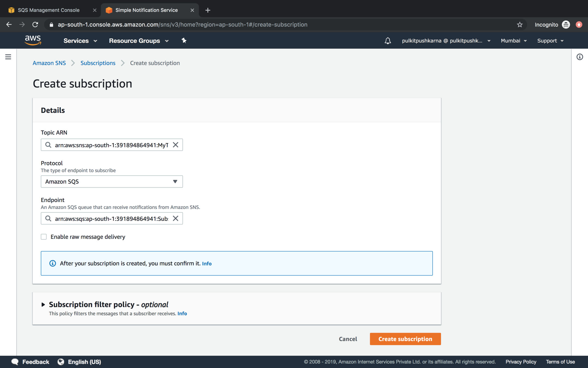Reload the page using refresh icon
The height and width of the screenshot is (368, 588).
[35, 25]
